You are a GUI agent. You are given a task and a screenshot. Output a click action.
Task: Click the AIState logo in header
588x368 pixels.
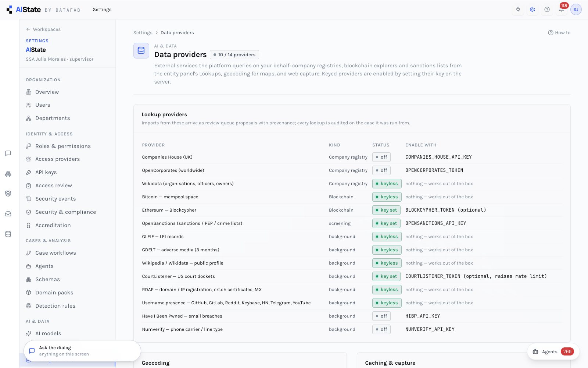(x=24, y=10)
